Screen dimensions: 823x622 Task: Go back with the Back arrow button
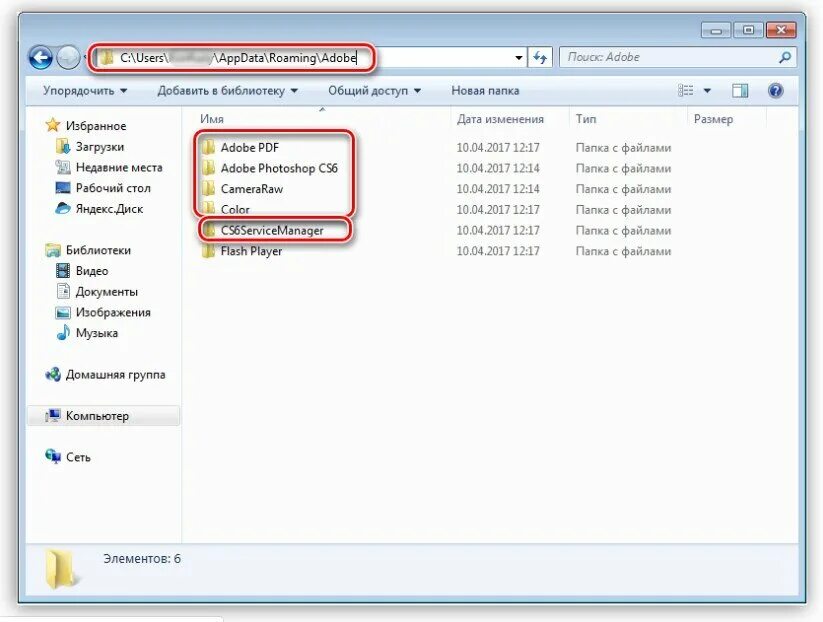click(41, 58)
